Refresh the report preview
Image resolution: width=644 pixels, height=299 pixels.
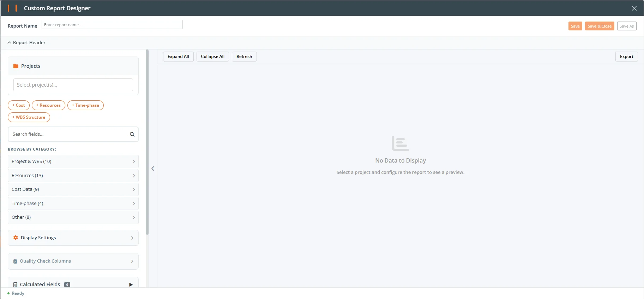click(x=244, y=57)
